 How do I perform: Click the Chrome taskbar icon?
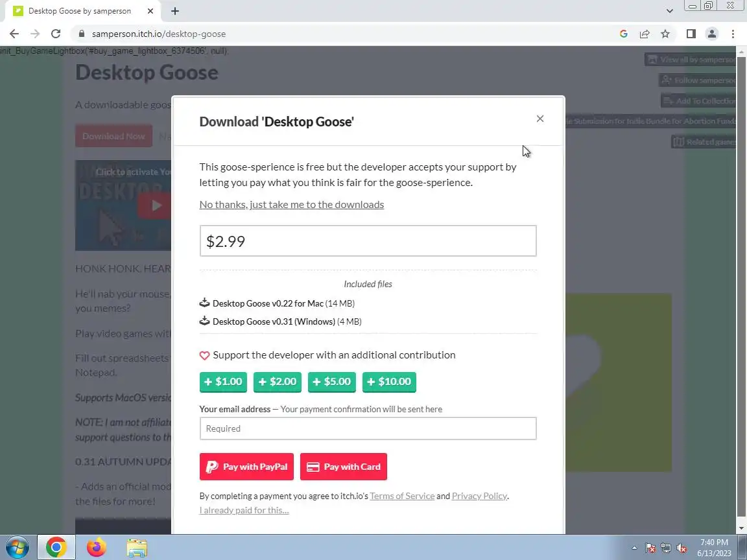[56, 548]
